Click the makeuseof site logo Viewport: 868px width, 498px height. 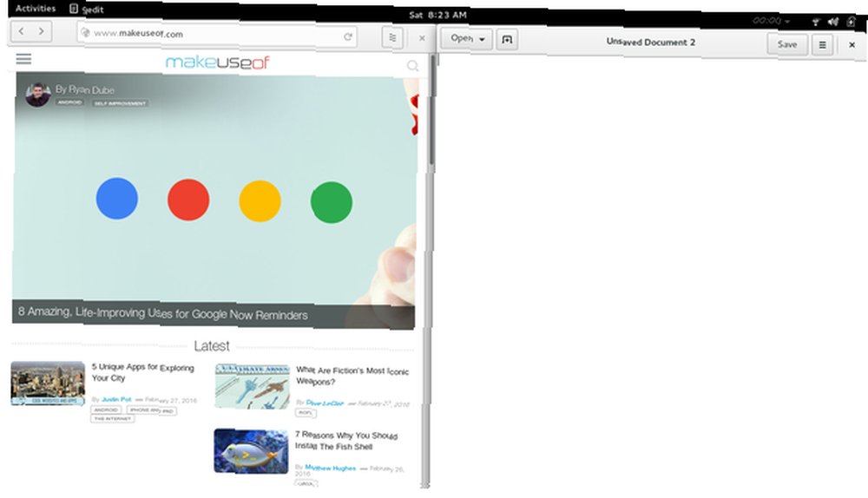pyautogui.click(x=218, y=62)
